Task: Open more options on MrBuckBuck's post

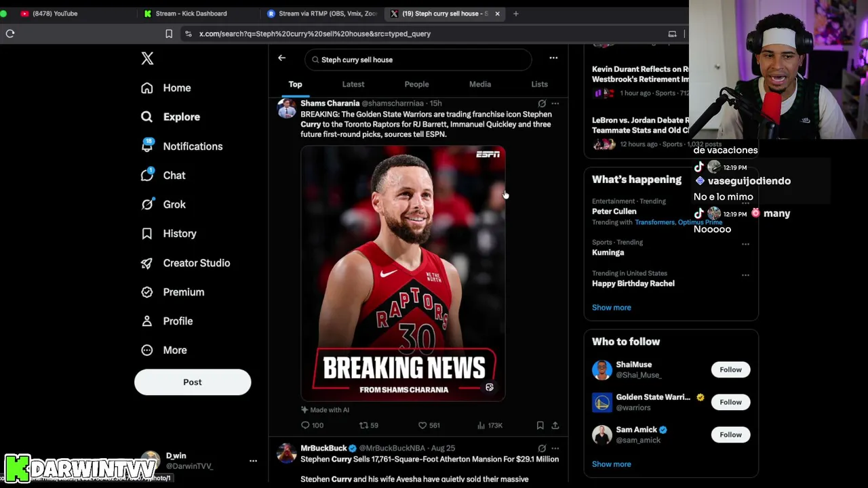Action: [x=555, y=449]
